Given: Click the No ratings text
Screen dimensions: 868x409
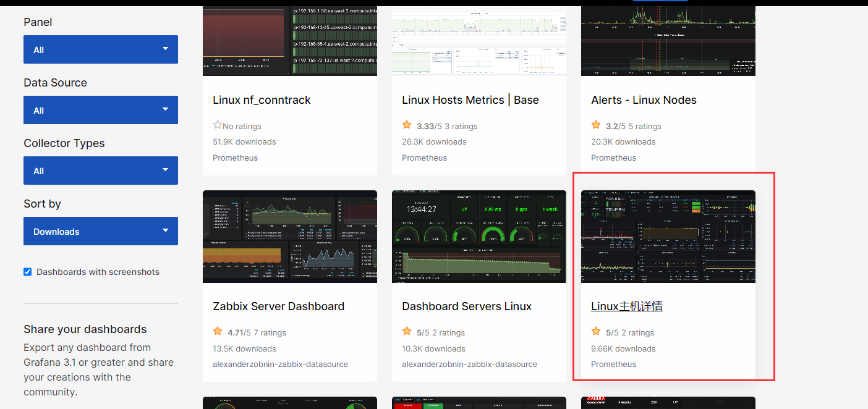Looking at the screenshot, I should (x=242, y=126).
